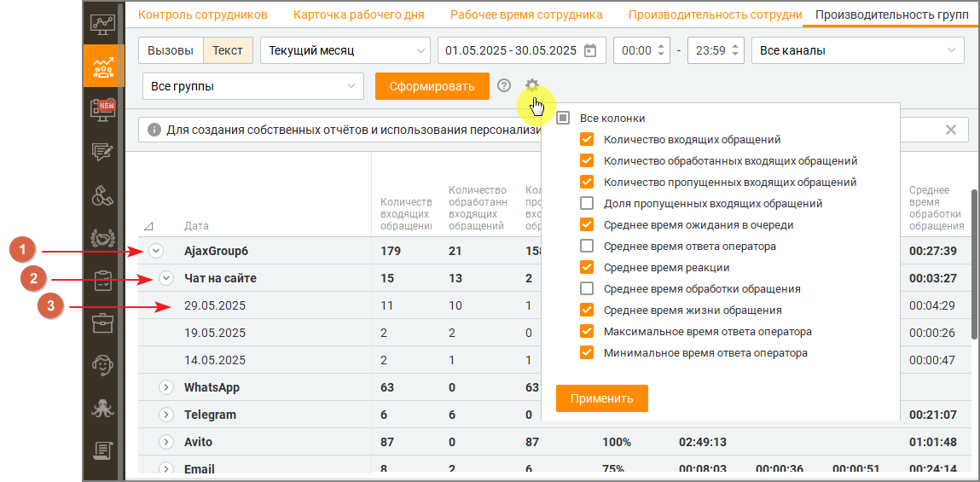
Task: Click the 00:27:39 value in AjaxGroup6 row
Action: pyautogui.click(x=932, y=252)
